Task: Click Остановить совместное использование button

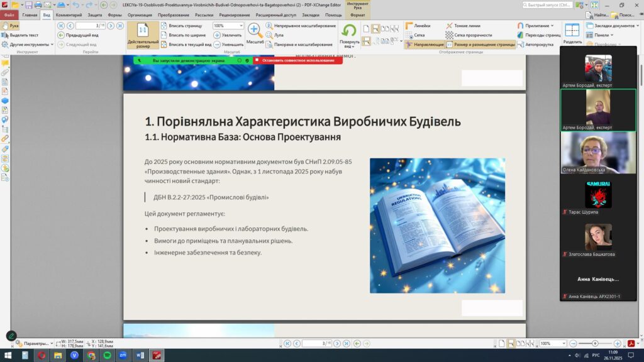Action: click(298, 60)
